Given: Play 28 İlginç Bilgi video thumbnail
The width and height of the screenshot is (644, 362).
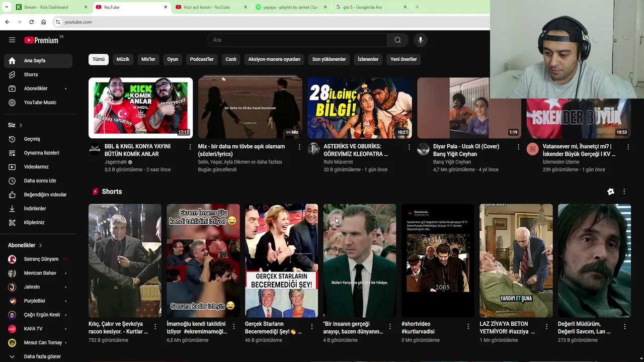Looking at the screenshot, I should pos(360,108).
